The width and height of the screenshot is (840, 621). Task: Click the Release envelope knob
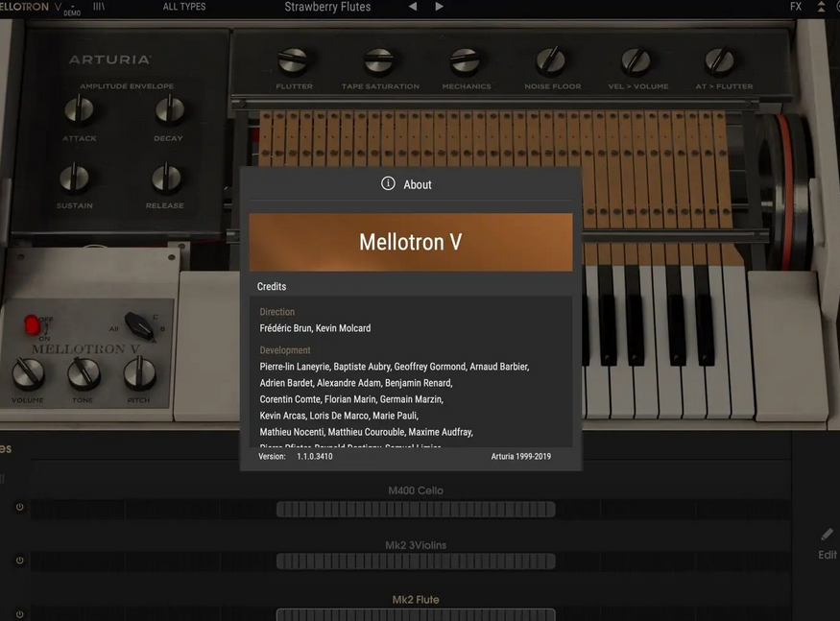[x=166, y=178]
